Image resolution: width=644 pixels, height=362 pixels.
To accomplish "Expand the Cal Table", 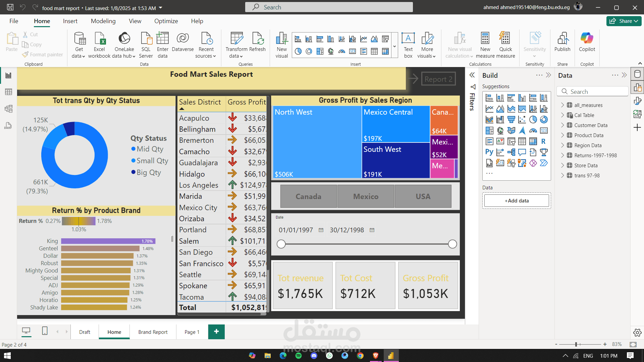I will coord(562,115).
